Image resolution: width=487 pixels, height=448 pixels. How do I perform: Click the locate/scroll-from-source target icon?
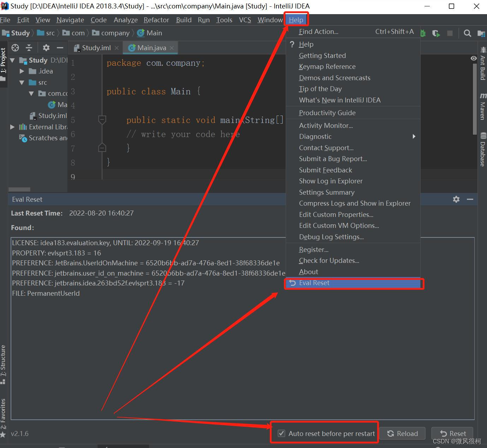pyautogui.click(x=15, y=48)
